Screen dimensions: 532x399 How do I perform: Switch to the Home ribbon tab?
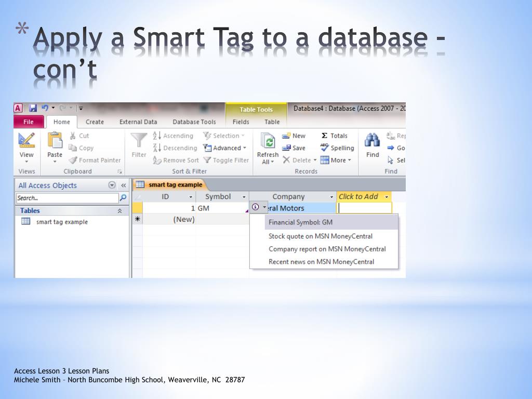62,122
